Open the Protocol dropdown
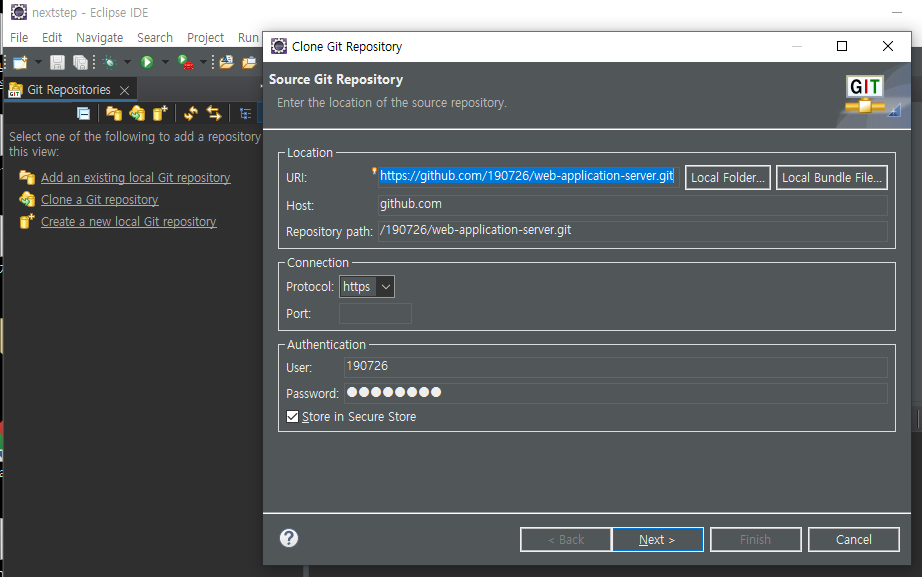This screenshot has height=577, width=922. click(366, 287)
